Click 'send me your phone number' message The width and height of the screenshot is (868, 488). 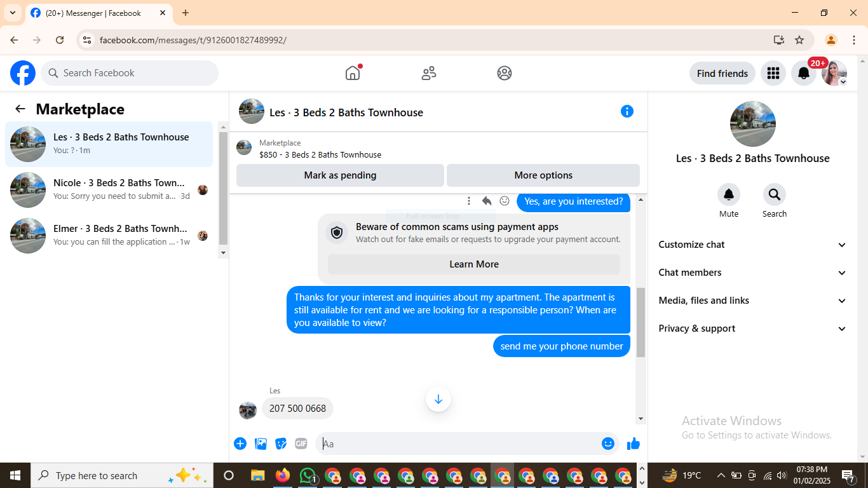(x=562, y=346)
